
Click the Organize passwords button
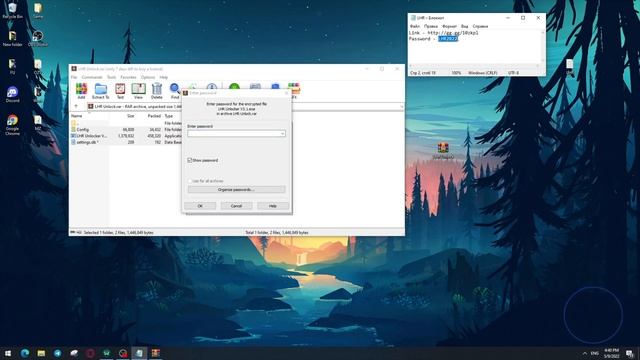(x=236, y=190)
